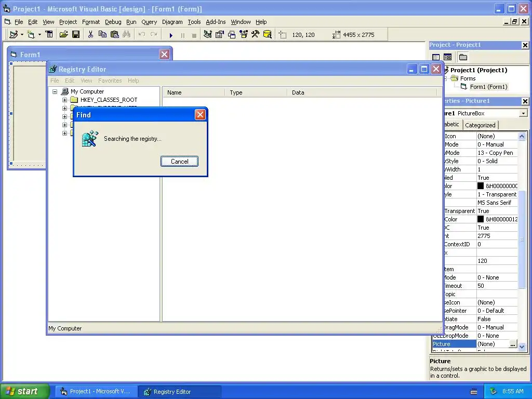
Task: Click View Code icon in Project panel
Action: (x=436, y=57)
